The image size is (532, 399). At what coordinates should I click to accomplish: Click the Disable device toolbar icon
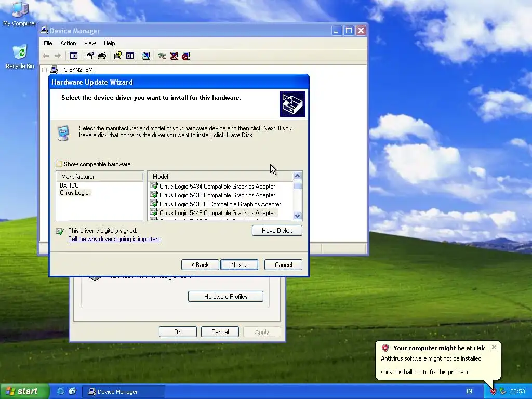pos(186,56)
